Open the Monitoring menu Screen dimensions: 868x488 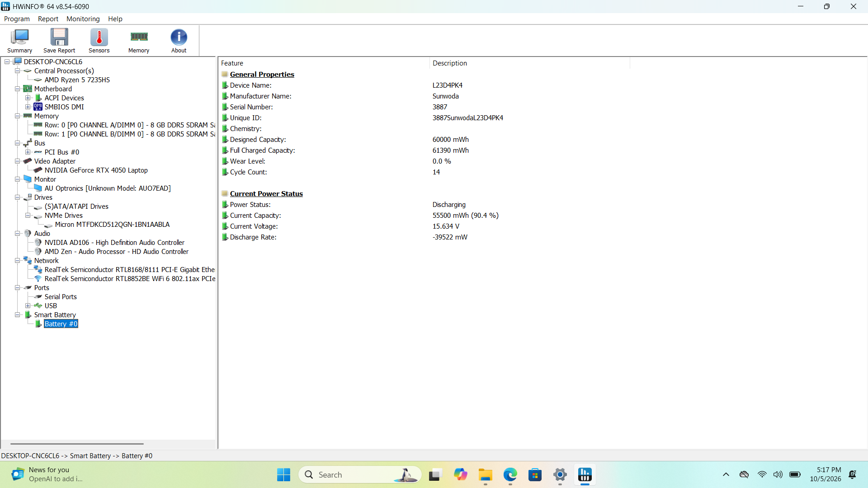[83, 19]
